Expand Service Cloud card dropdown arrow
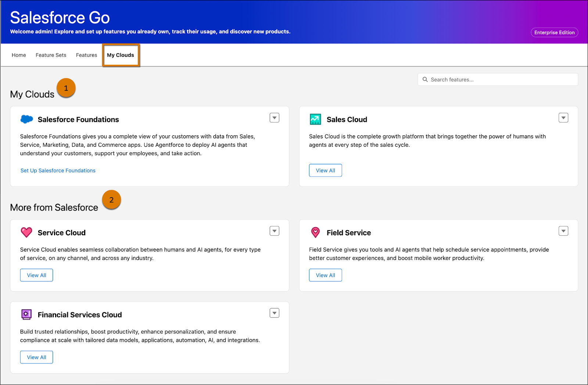Image resolution: width=588 pixels, height=385 pixels. pyautogui.click(x=275, y=231)
